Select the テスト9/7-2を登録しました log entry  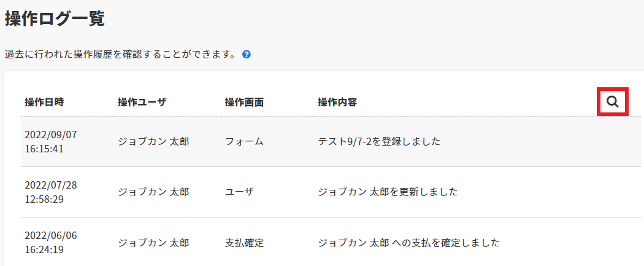point(379,141)
